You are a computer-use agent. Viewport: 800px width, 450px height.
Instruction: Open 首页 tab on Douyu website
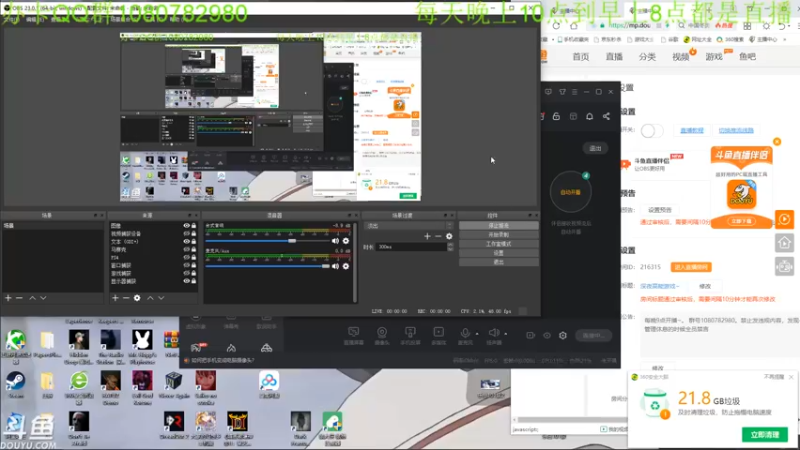(x=581, y=57)
